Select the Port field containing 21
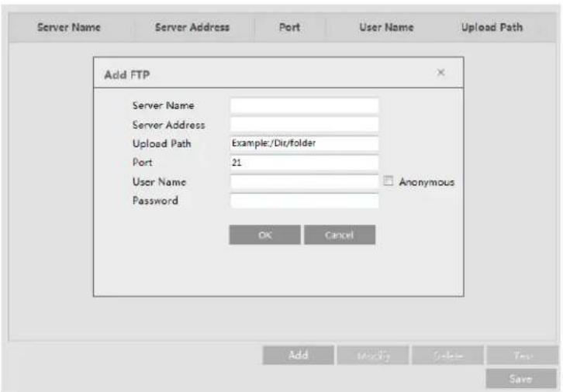 tap(304, 163)
